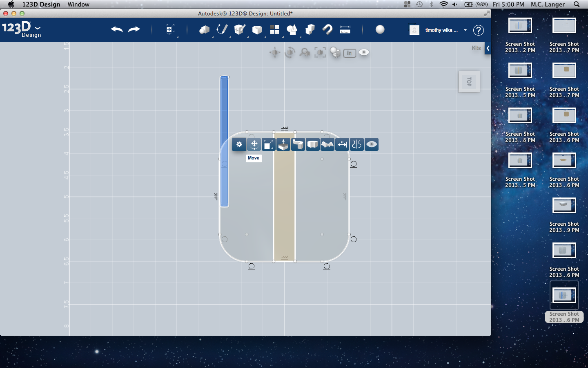Select the Scale tool in the context toolbar
This screenshot has width=588, height=368.
click(x=269, y=144)
